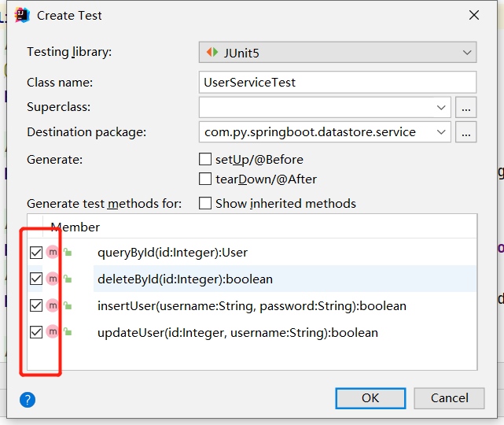Expand the Destination package dropdown arrow
504x425 pixels.
[x=441, y=132]
